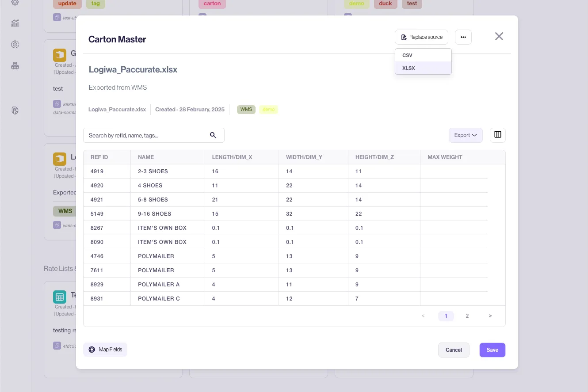Click the teal rate list table icon
This screenshot has width=588, height=392.
pos(60,297)
